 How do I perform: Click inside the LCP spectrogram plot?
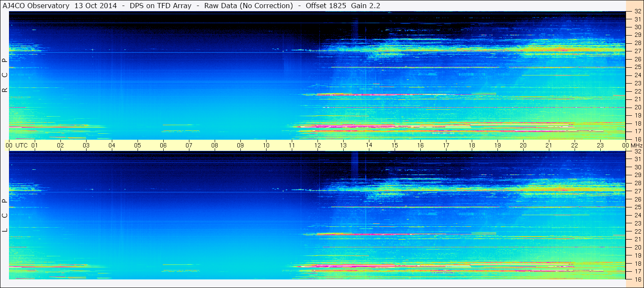tap(318, 216)
